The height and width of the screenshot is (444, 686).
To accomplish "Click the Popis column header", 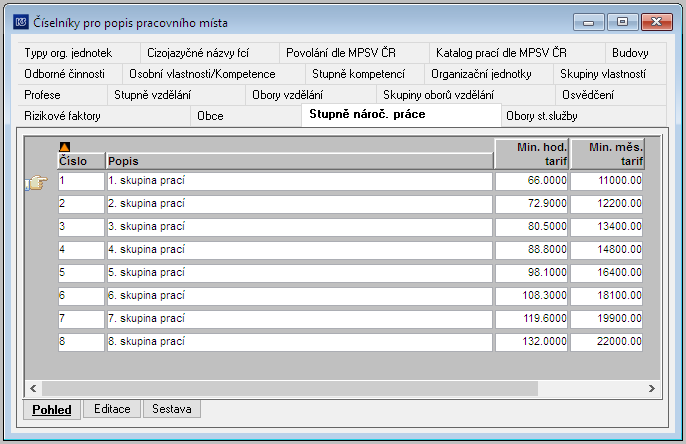I will [300, 161].
